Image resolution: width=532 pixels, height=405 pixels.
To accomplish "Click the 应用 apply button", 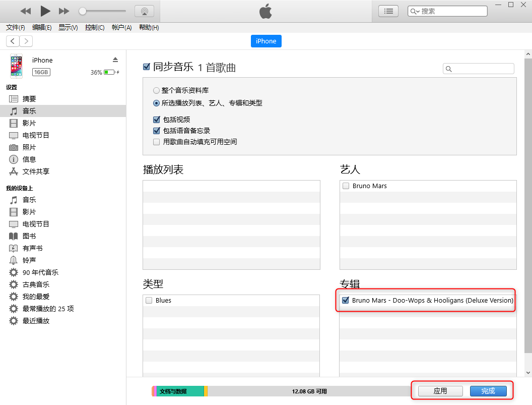I will pos(440,391).
